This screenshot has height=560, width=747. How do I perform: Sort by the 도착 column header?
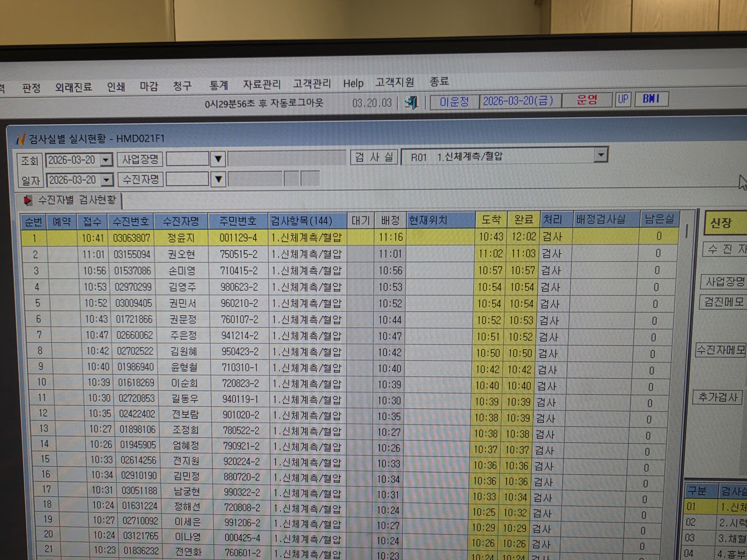[x=491, y=220]
